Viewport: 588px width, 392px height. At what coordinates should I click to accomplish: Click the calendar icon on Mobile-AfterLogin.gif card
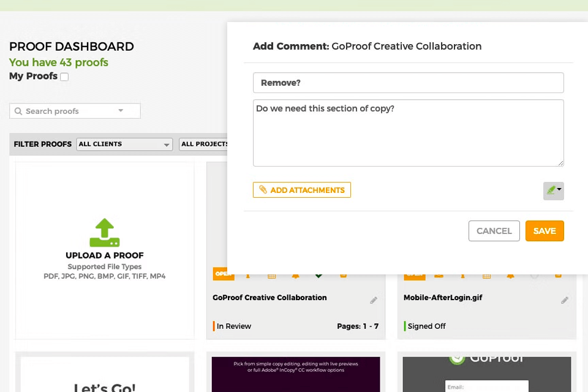coord(486,276)
